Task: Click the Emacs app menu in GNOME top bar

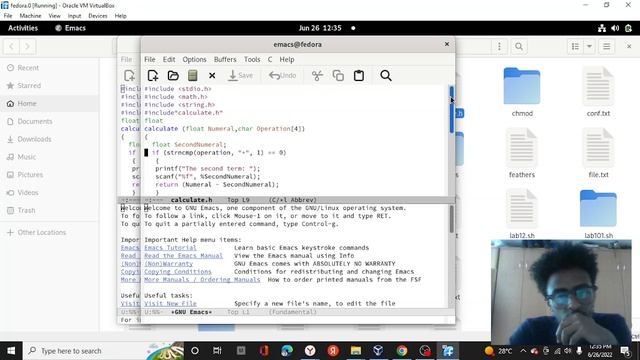Action: 70,28
